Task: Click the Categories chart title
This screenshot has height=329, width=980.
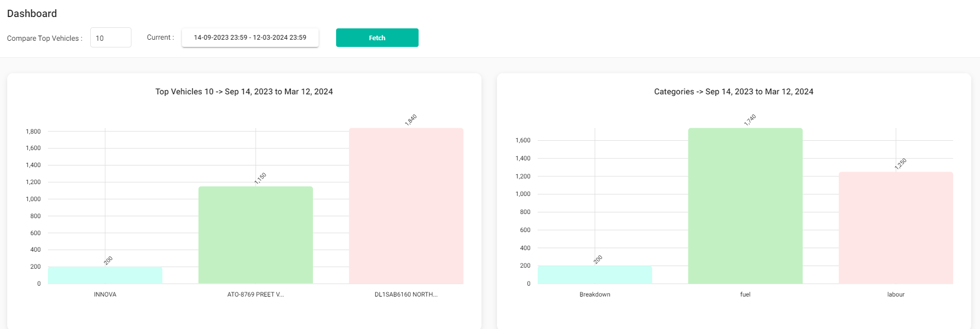Action: click(x=734, y=92)
